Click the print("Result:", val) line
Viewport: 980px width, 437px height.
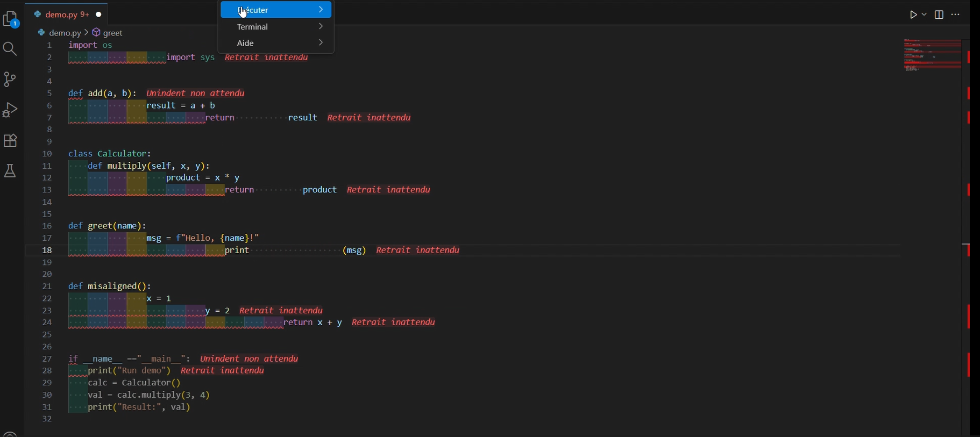point(139,407)
